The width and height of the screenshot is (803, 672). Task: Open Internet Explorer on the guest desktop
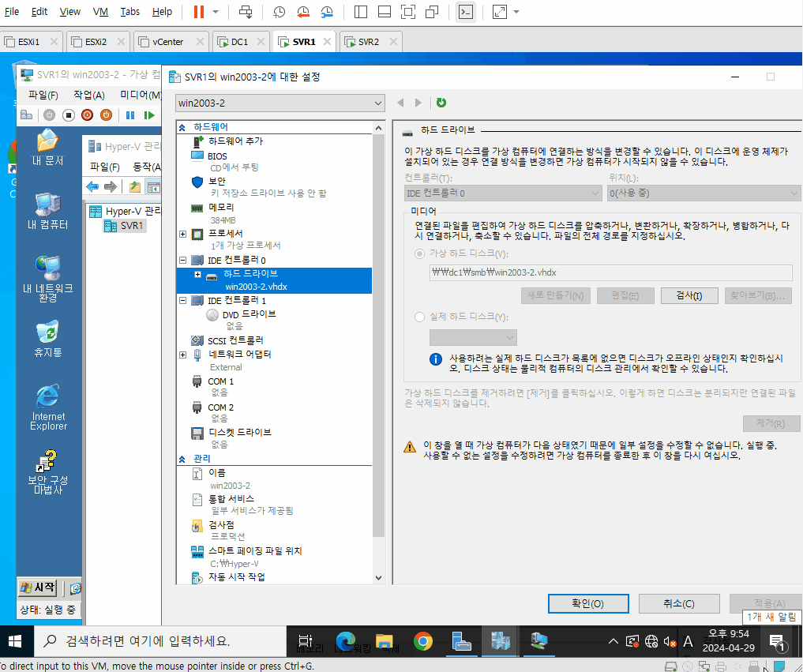coord(48,407)
